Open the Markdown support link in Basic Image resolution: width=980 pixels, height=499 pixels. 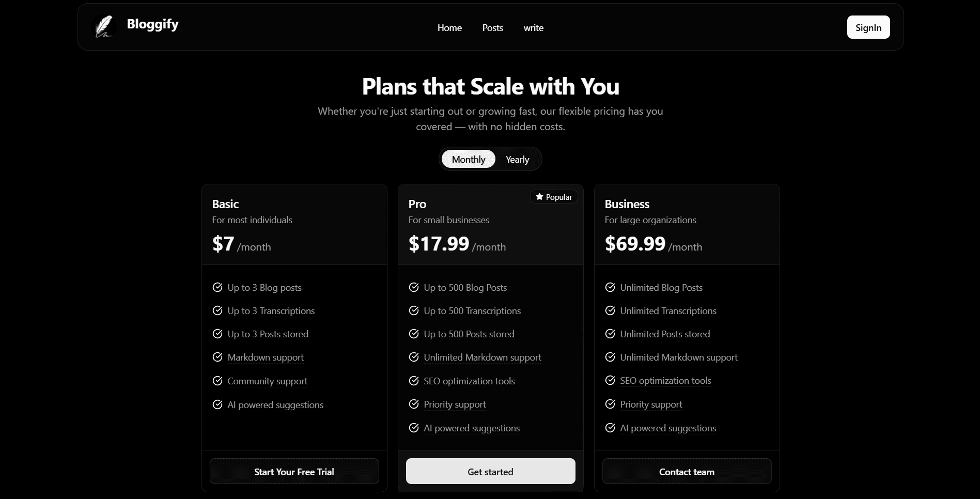click(265, 357)
